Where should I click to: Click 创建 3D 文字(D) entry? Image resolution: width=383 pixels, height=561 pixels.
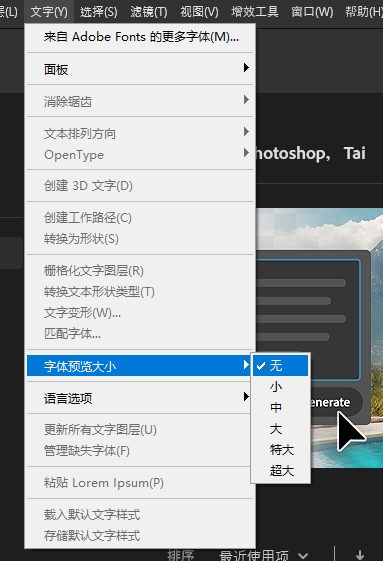click(140, 186)
